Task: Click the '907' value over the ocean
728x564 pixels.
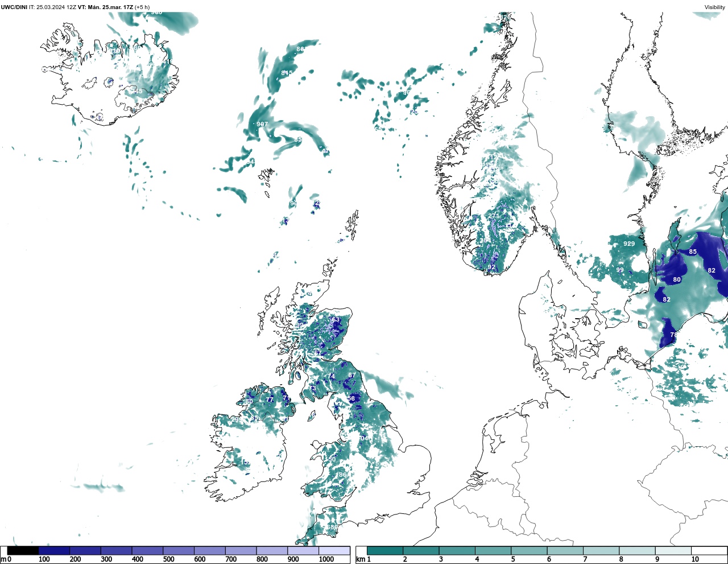Action: [262, 124]
